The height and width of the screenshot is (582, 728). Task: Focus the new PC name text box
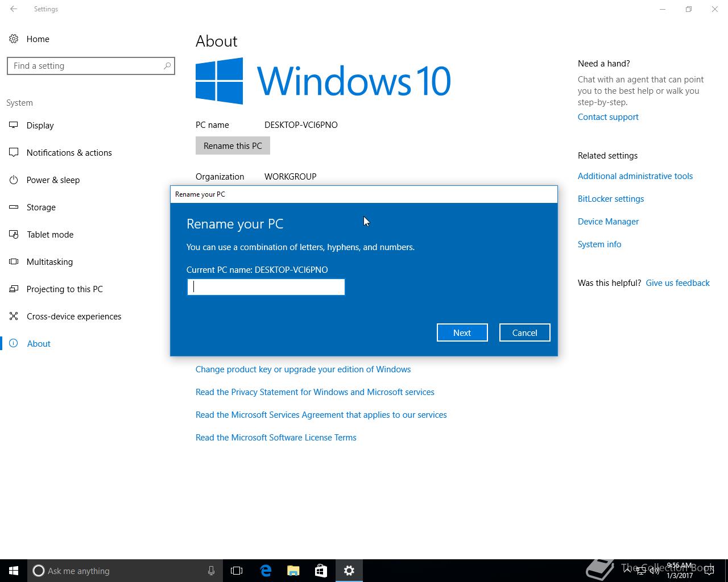[266, 286]
